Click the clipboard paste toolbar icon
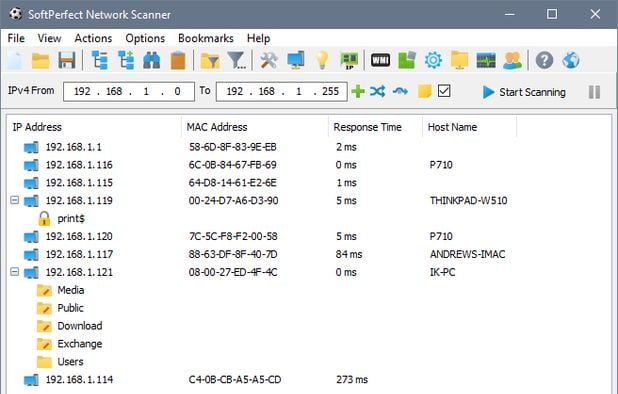The height and width of the screenshot is (394, 618). point(178,61)
